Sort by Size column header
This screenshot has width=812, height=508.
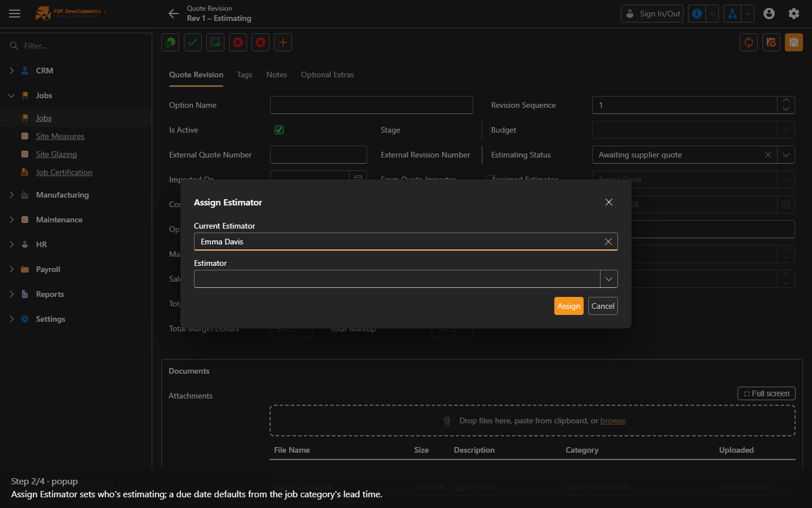coord(421,450)
